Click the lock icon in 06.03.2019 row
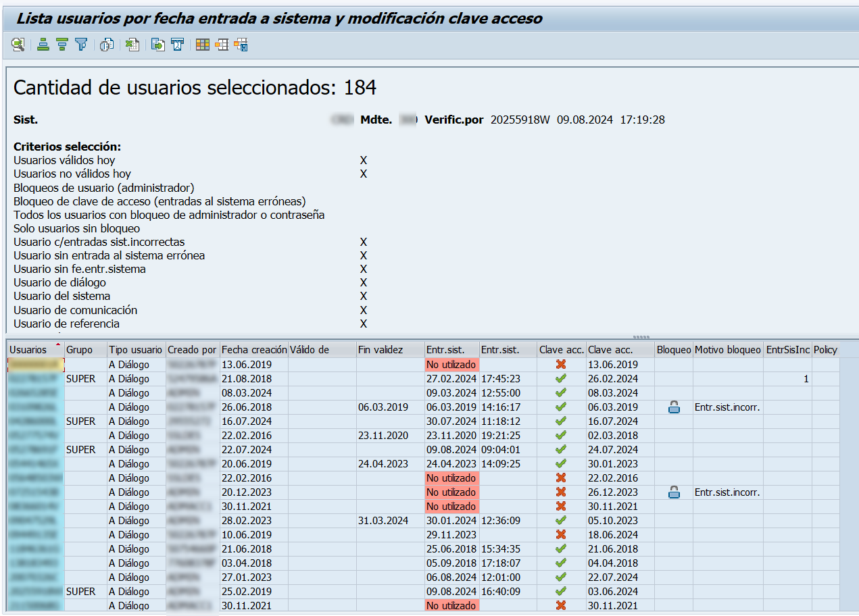 [x=674, y=407]
